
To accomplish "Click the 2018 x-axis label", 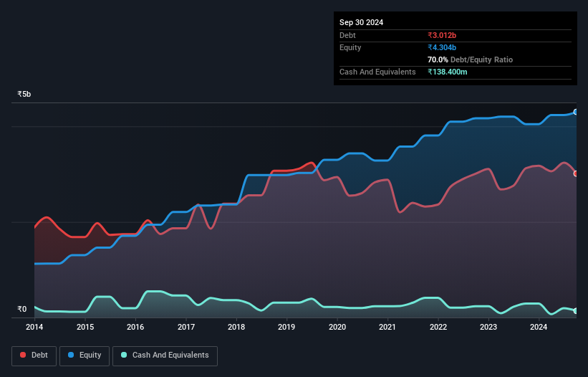I will point(236,327).
